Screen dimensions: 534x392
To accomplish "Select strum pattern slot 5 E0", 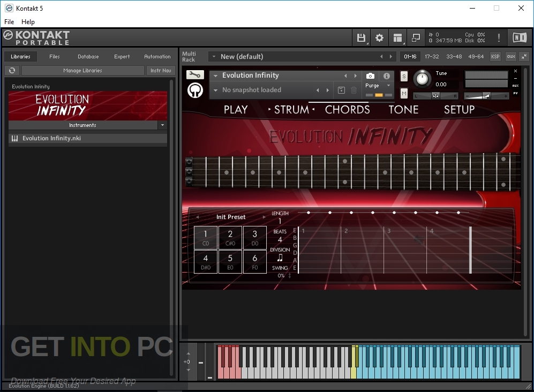I will coord(230,262).
